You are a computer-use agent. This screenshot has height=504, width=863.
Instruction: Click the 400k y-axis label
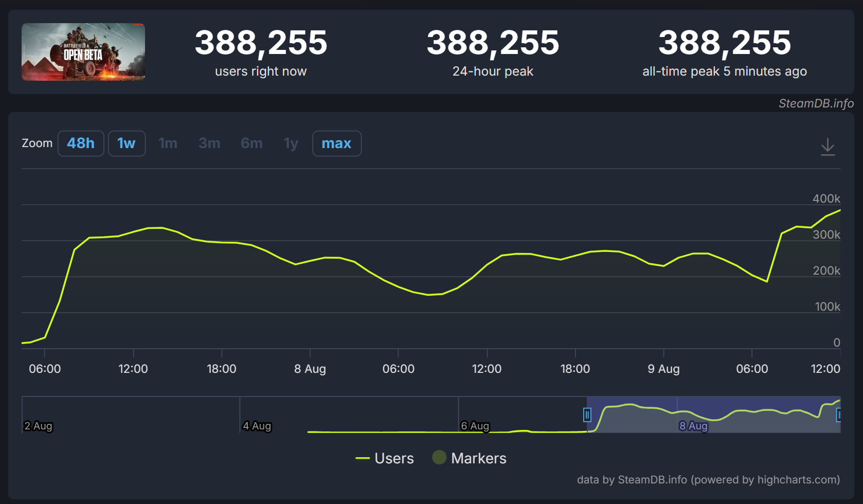click(826, 199)
